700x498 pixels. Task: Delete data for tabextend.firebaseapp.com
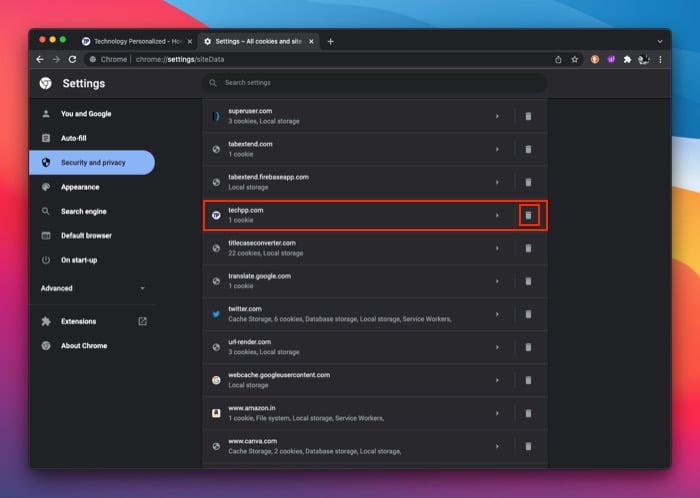coord(528,183)
